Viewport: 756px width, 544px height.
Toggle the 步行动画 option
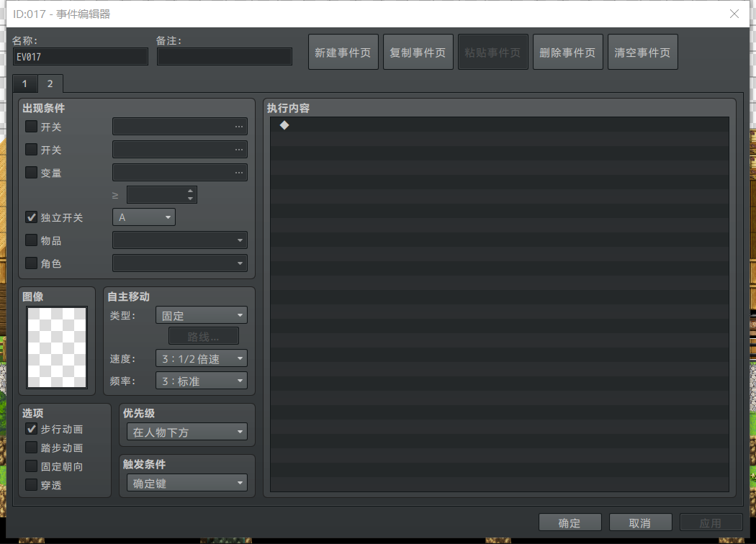[32, 429]
